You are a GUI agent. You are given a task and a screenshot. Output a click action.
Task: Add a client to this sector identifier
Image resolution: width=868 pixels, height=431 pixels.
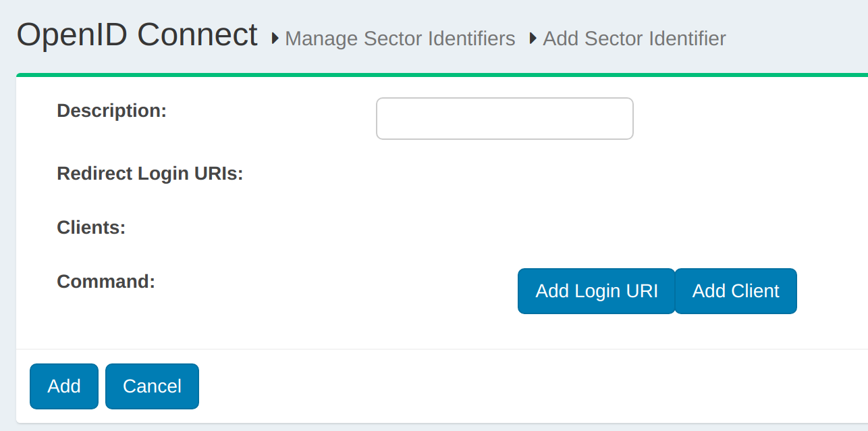(x=736, y=290)
